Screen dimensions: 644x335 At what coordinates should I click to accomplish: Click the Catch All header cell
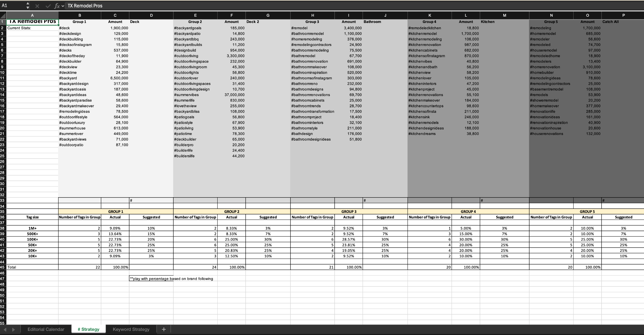coord(623,22)
